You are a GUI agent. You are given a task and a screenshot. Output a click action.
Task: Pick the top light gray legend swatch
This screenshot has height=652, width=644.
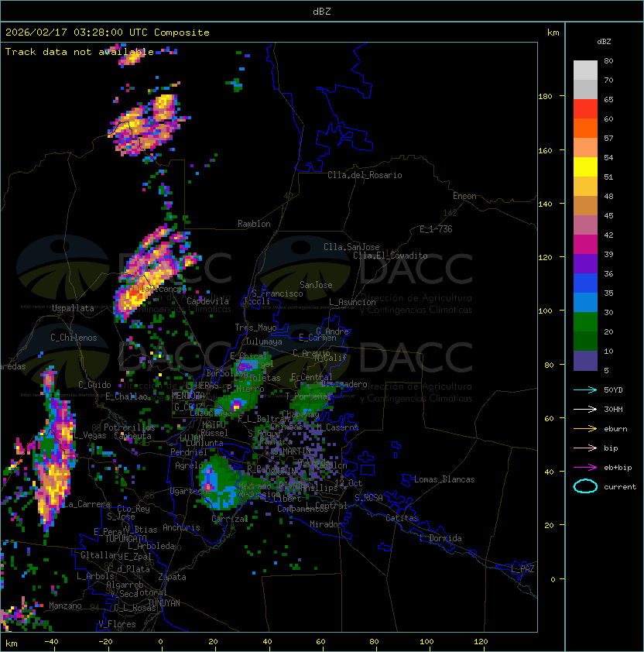[x=585, y=70]
